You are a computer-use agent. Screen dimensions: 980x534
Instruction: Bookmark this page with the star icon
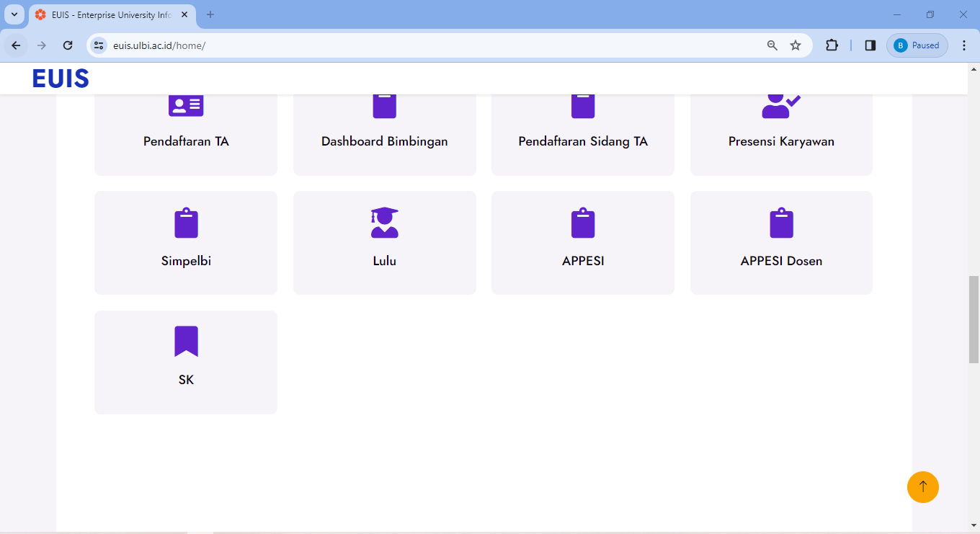tap(796, 45)
